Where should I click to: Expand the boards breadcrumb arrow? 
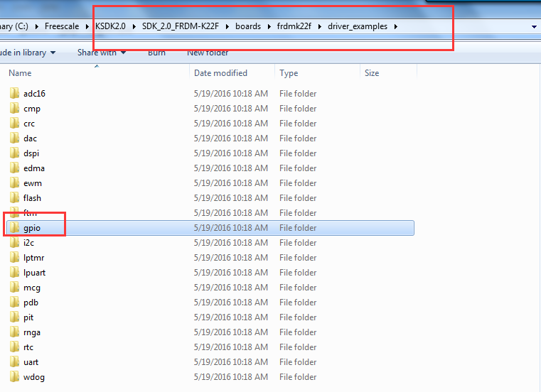point(269,26)
